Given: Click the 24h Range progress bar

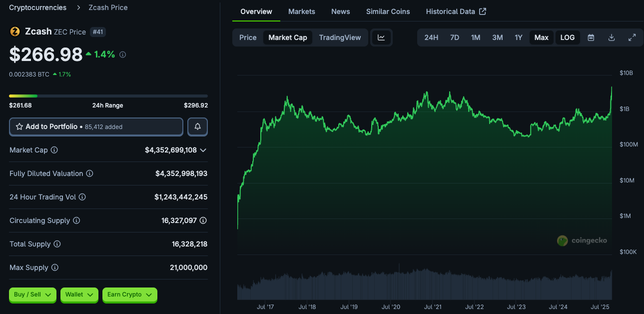Looking at the screenshot, I should [x=108, y=96].
